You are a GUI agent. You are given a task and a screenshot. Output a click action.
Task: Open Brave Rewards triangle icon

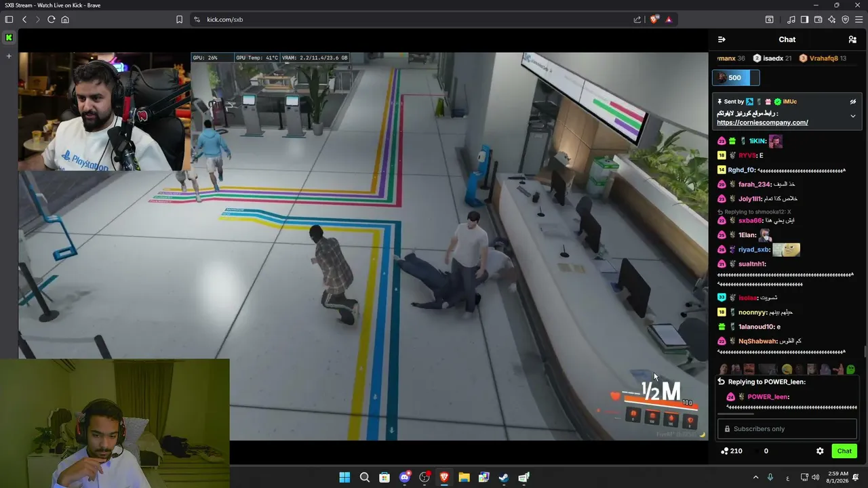coord(669,20)
